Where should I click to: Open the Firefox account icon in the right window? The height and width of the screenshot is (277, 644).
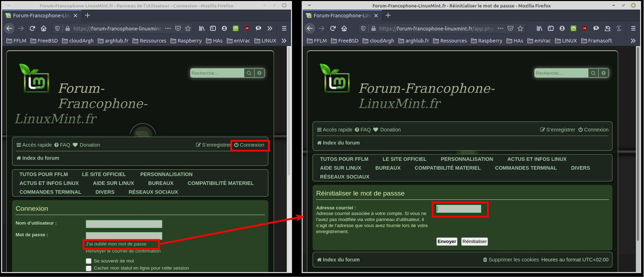pos(562,28)
